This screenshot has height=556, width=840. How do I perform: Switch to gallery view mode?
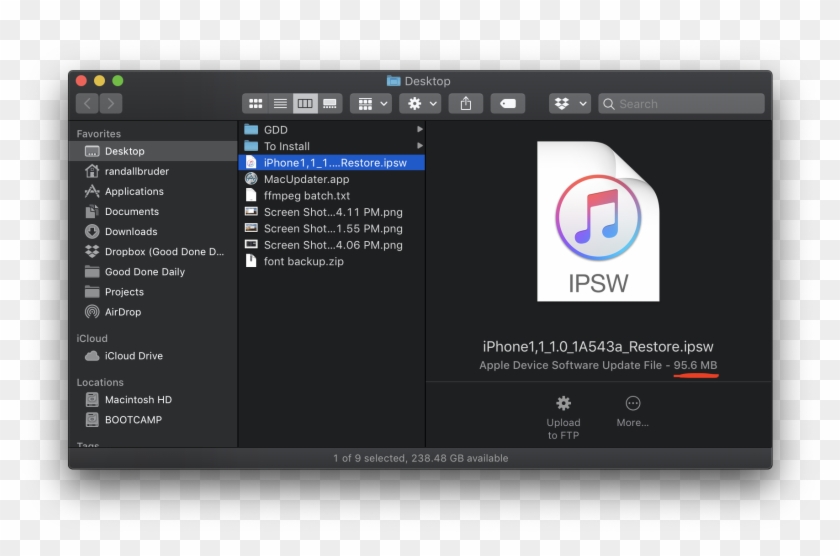tap(329, 104)
